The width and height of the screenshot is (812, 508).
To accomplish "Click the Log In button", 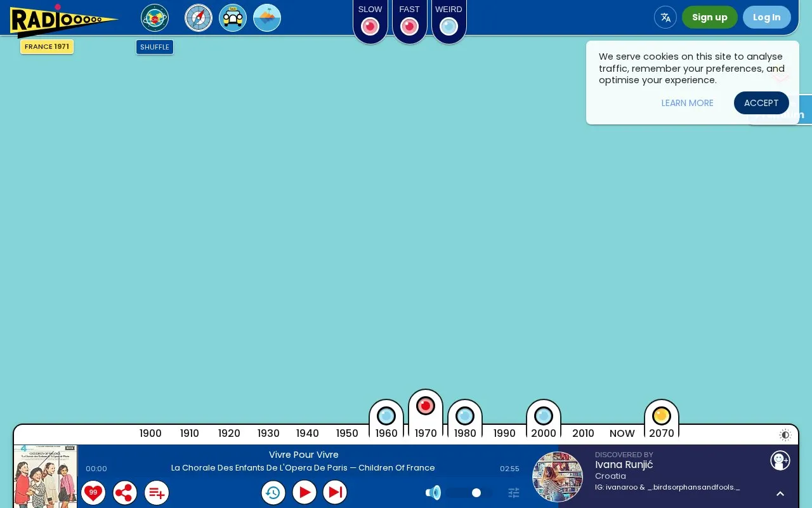I will coord(767,17).
